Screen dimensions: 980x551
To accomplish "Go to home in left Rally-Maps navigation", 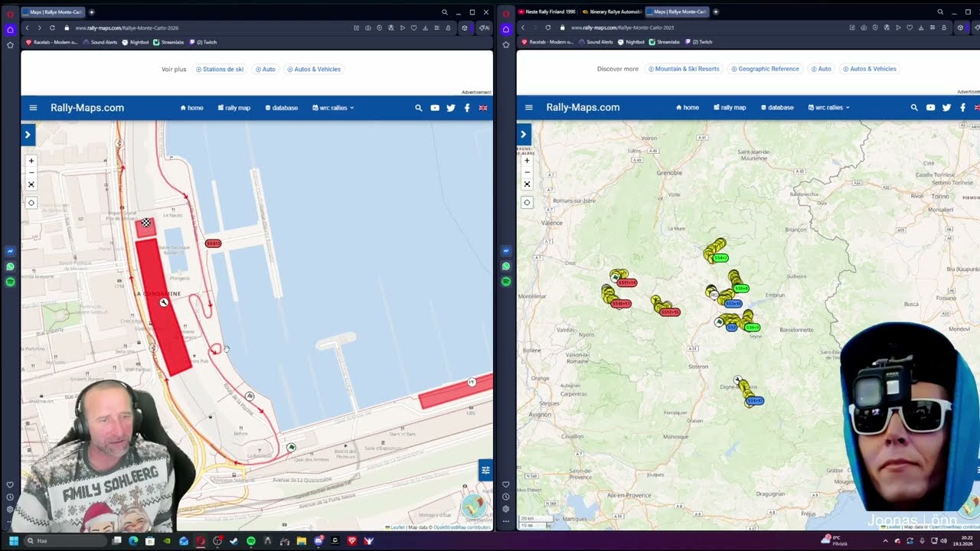I will pos(192,108).
